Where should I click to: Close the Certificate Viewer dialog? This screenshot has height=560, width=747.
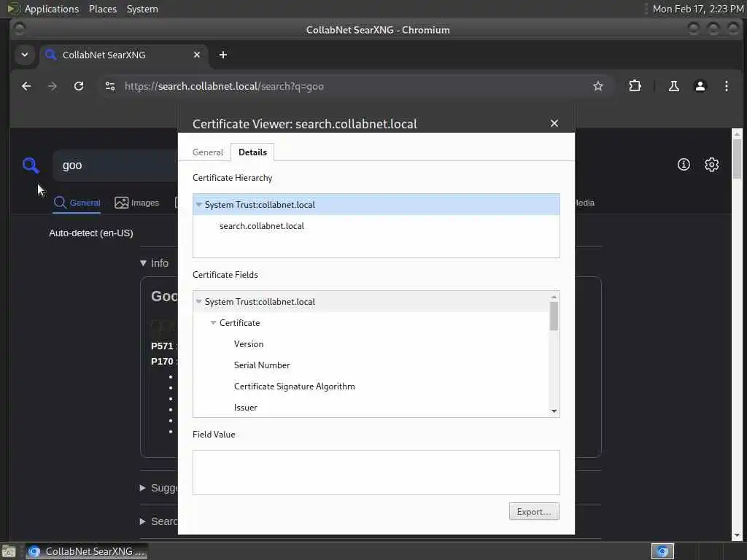(x=554, y=123)
